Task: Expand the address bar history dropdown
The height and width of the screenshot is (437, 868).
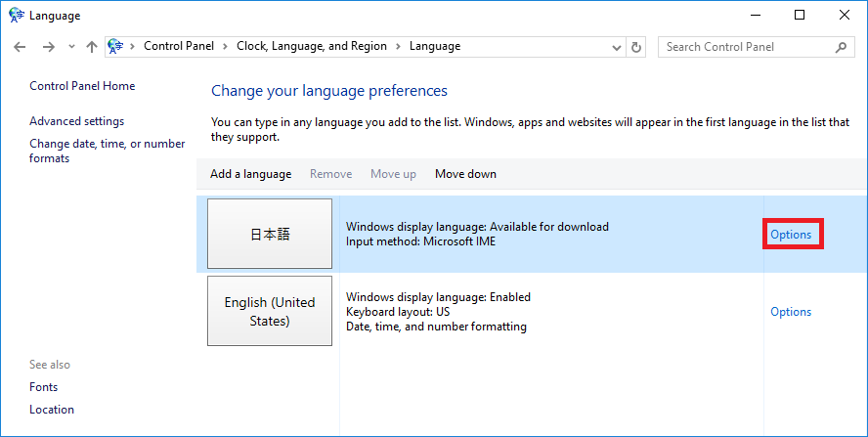Action: 616,48
